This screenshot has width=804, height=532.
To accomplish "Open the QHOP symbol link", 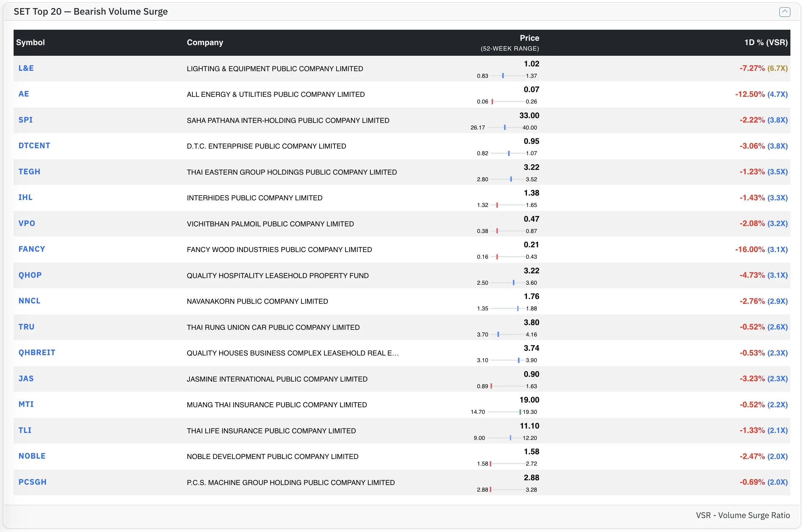I will pyautogui.click(x=30, y=275).
